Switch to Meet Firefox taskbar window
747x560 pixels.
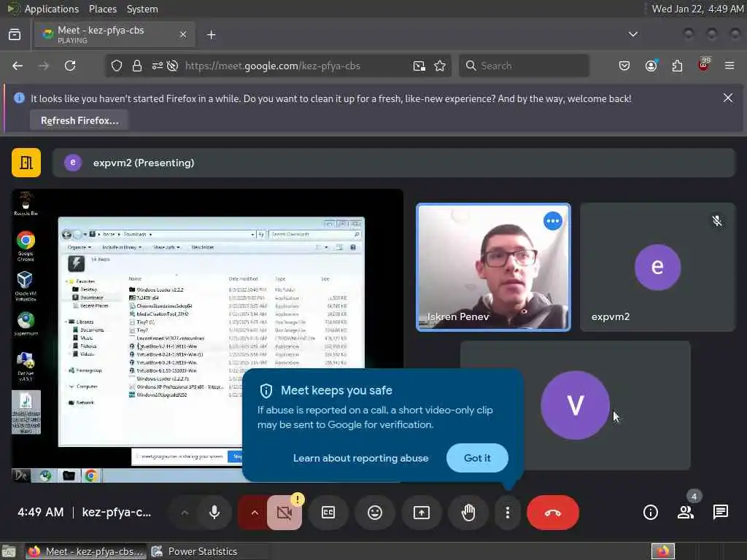click(x=86, y=551)
